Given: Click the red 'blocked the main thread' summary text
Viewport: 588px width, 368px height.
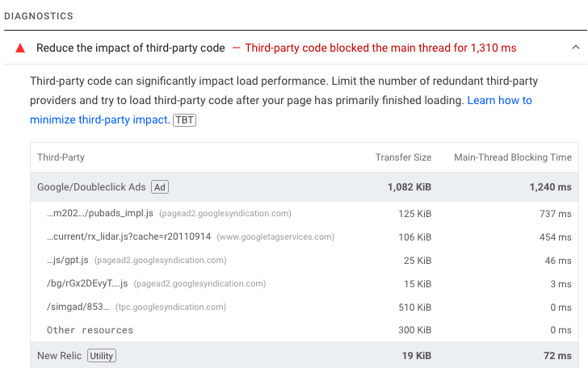Looking at the screenshot, I should [380, 48].
